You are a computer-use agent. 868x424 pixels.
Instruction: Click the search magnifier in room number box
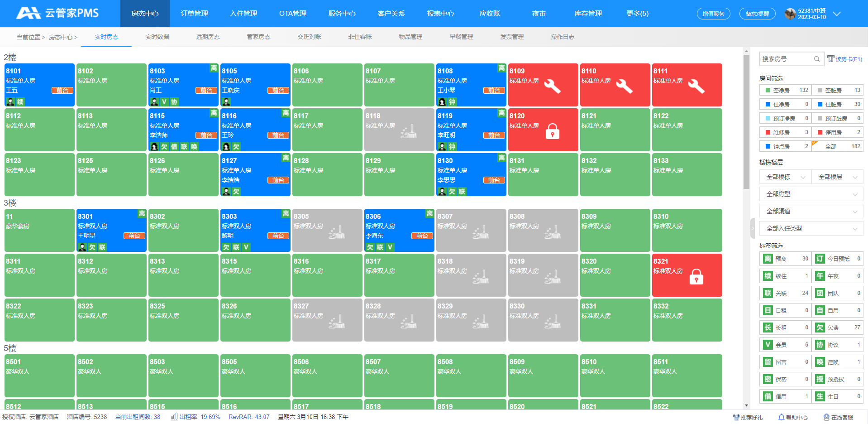(x=816, y=59)
